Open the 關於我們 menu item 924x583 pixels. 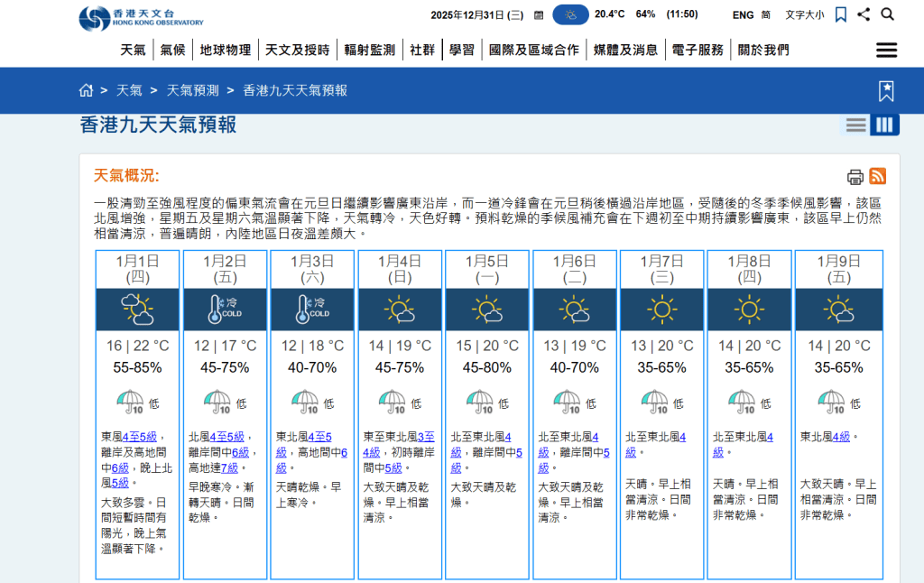tap(763, 51)
